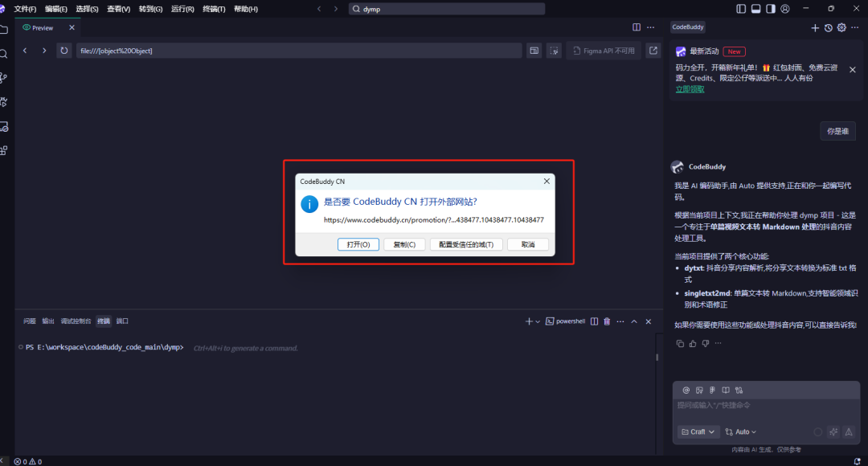Viewport: 868px width, 466px height.
Task: Open the 查看(V) menu
Action: coord(118,9)
